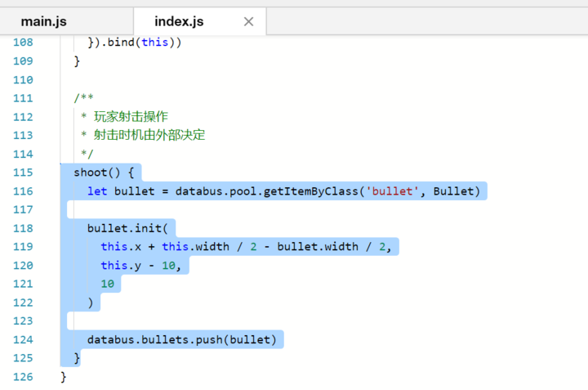Click line number 126
The image size is (588, 390).
[x=23, y=376]
